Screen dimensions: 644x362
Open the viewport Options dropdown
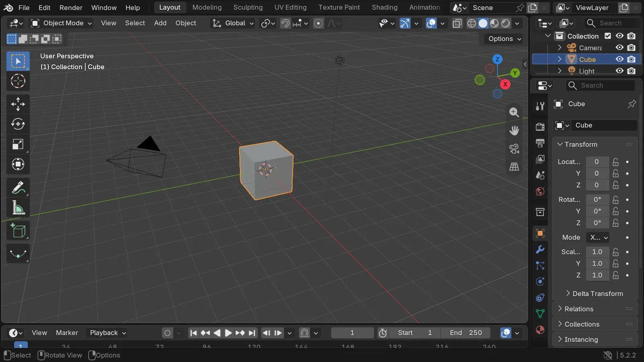point(505,39)
